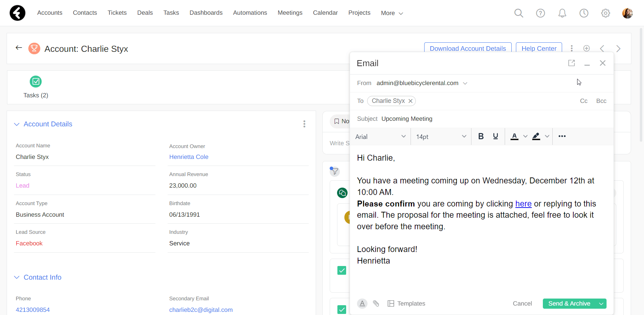Viewport: 644px width, 315px height.
Task: Go back with the left arrow
Action: [19, 48]
